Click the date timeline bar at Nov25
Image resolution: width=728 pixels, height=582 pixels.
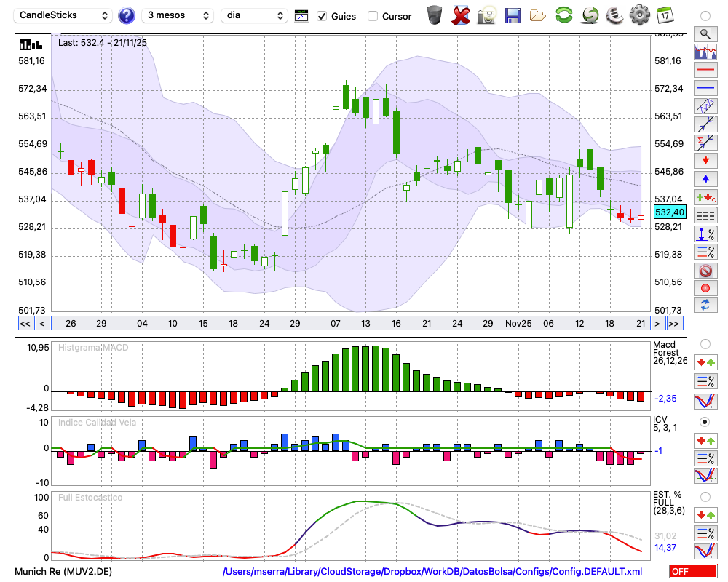(518, 324)
